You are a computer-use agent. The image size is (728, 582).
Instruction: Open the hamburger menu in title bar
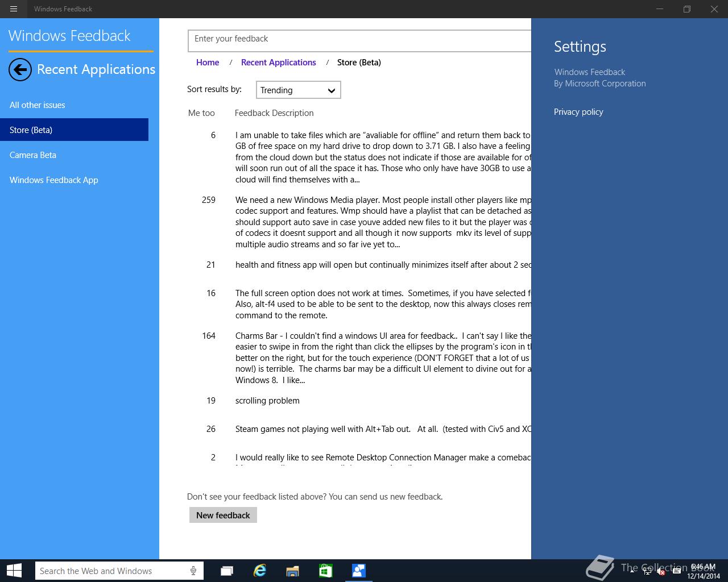pos(14,9)
